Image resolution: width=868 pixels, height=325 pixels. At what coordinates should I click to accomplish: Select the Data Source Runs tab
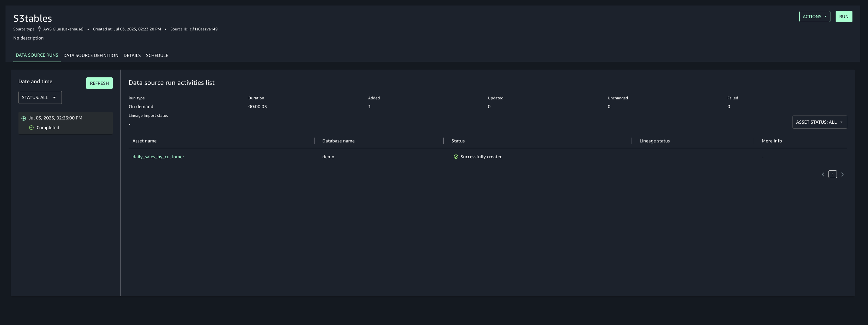[37, 55]
